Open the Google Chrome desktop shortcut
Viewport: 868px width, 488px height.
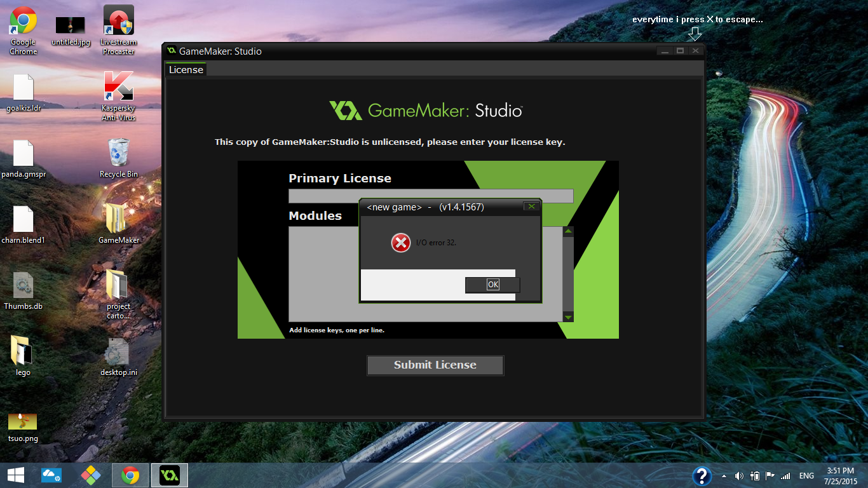click(x=23, y=30)
